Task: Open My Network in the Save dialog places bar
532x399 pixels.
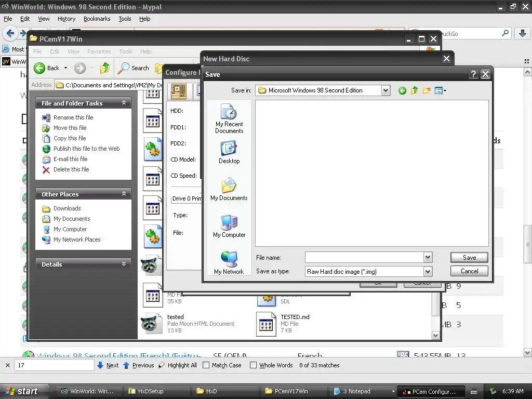Action: click(229, 262)
